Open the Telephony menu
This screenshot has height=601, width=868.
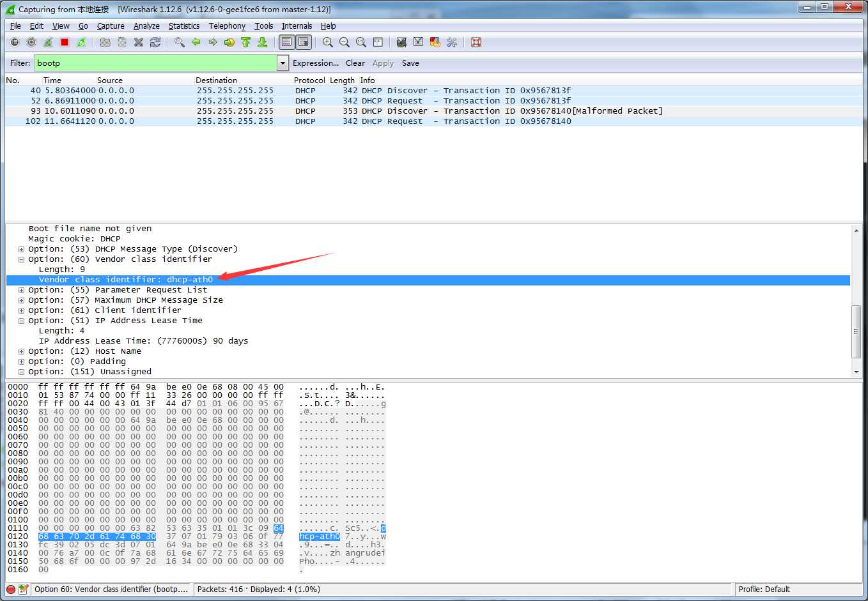227,26
